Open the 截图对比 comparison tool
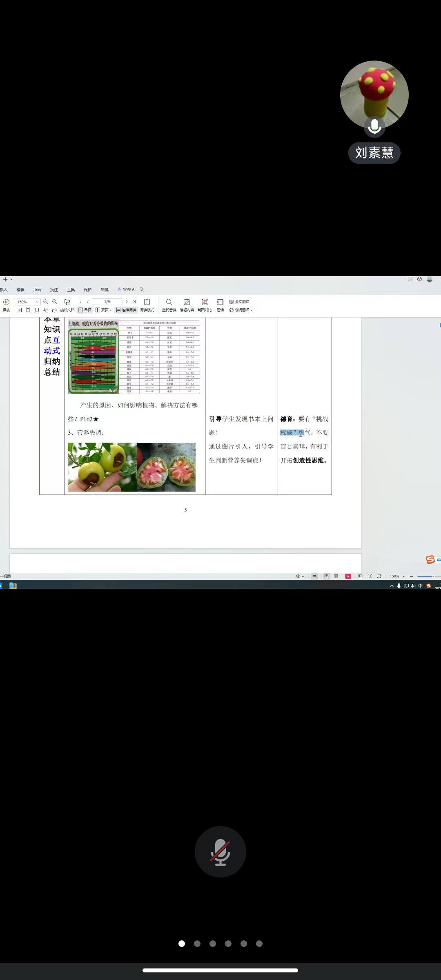Image resolution: width=441 pixels, height=980 pixels. point(205,305)
